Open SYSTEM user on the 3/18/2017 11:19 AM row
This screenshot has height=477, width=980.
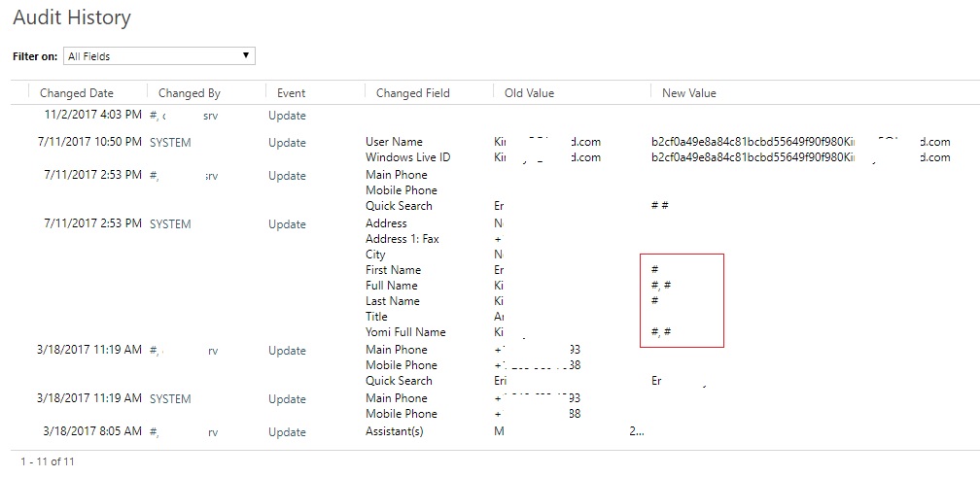(170, 399)
